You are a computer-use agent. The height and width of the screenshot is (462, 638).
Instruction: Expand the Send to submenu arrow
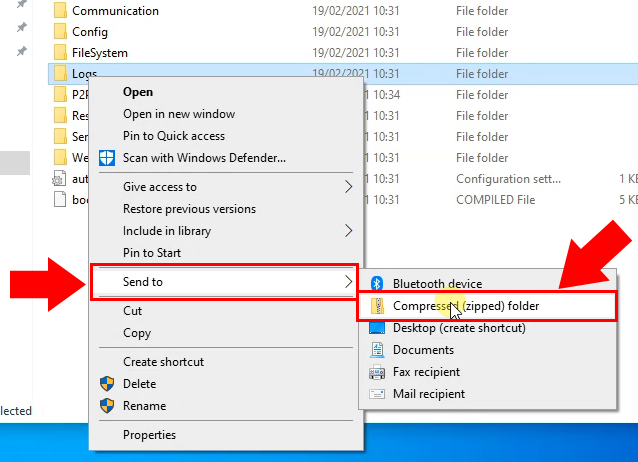pyautogui.click(x=348, y=282)
